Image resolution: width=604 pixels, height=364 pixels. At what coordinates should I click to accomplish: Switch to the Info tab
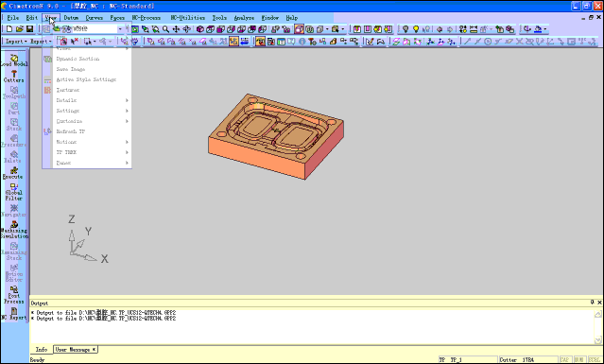[x=42, y=350]
